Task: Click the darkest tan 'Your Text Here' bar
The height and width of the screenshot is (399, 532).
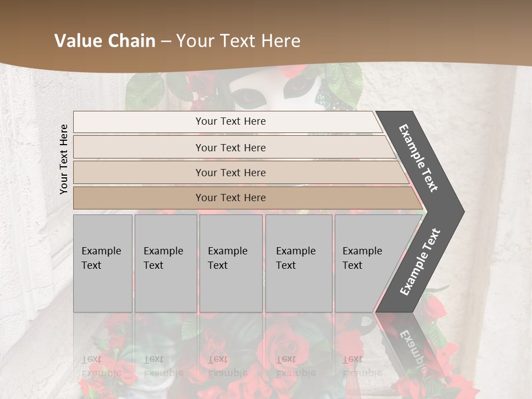Action: click(231, 198)
